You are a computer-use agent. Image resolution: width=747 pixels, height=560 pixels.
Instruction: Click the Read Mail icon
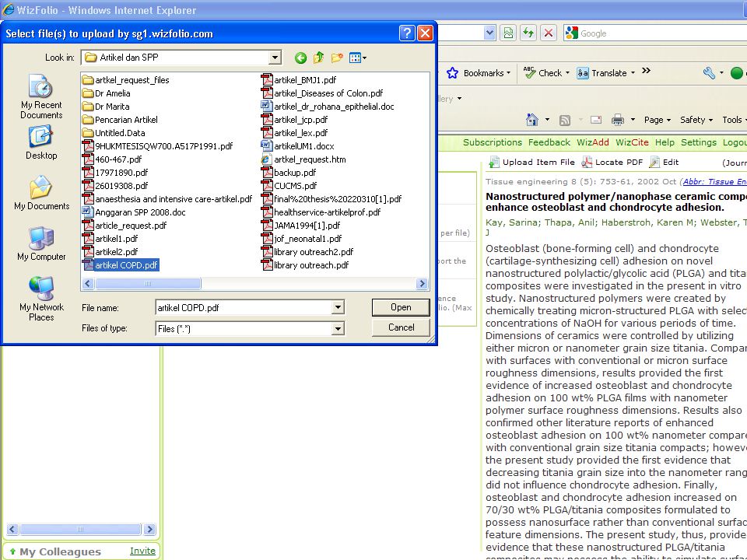point(596,120)
